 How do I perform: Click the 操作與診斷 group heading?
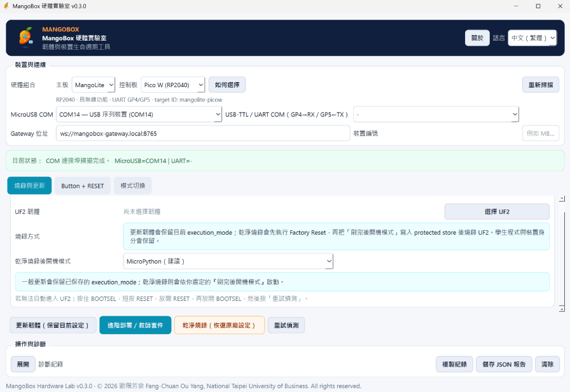30,344
